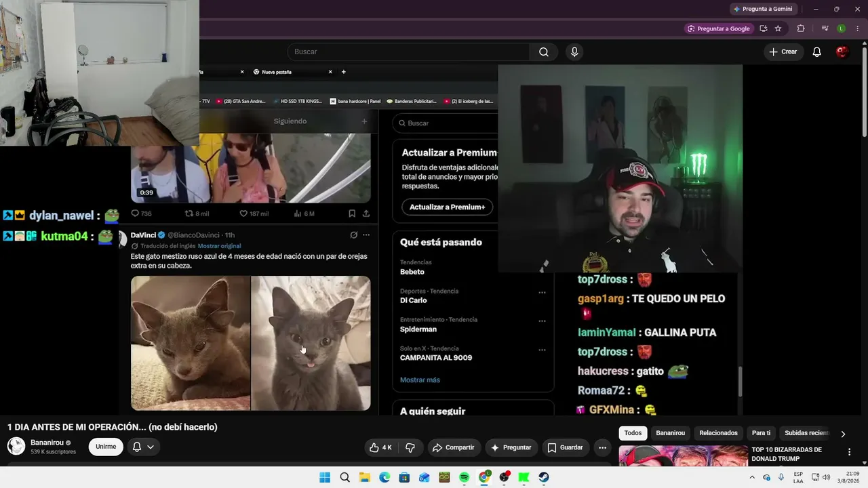
Task: Open Chrome three-dot menu
Action: pos(857,28)
